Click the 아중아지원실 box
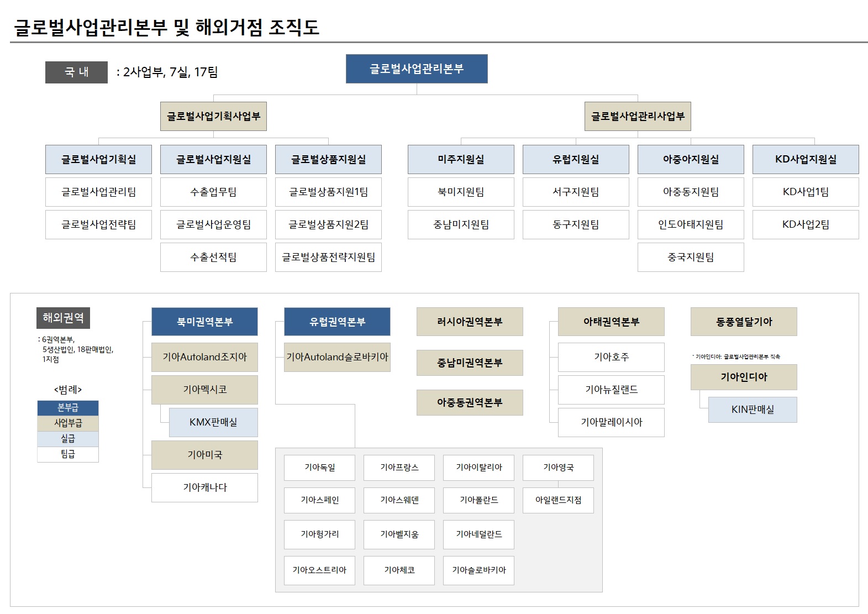The height and width of the screenshot is (614, 868). click(691, 159)
